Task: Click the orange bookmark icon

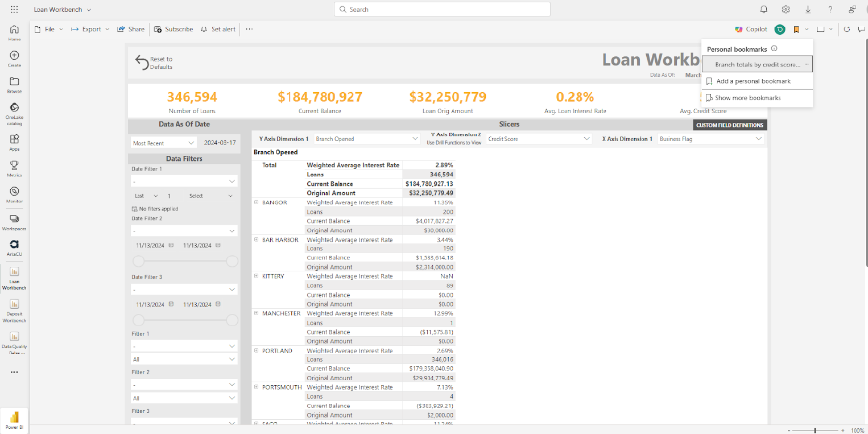Action: [796, 29]
